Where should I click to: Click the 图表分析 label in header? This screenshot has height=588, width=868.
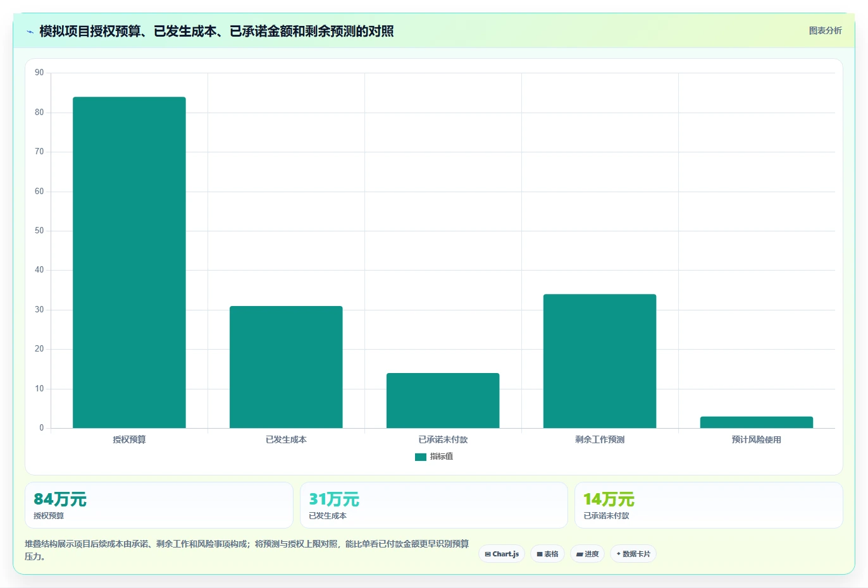point(825,30)
